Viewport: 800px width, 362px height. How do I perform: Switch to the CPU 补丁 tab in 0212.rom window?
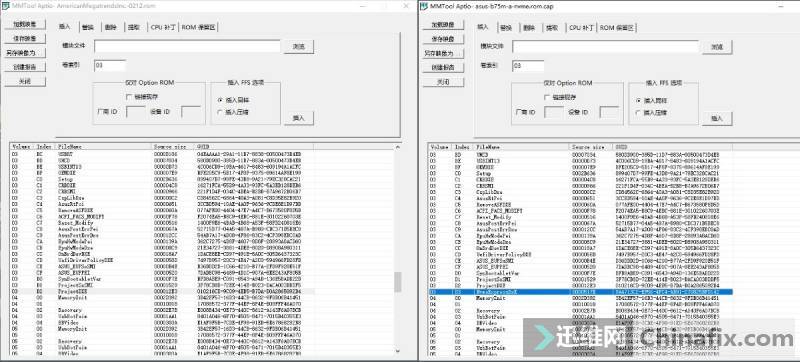pyautogui.click(x=163, y=28)
